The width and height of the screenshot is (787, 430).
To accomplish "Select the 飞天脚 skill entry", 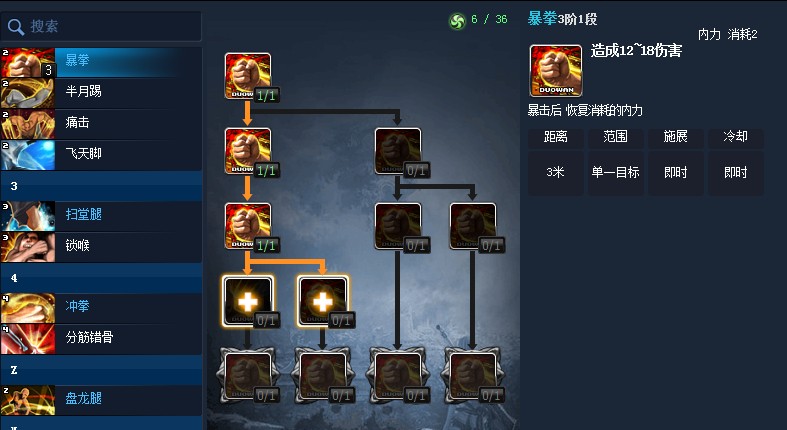I will click(x=101, y=155).
